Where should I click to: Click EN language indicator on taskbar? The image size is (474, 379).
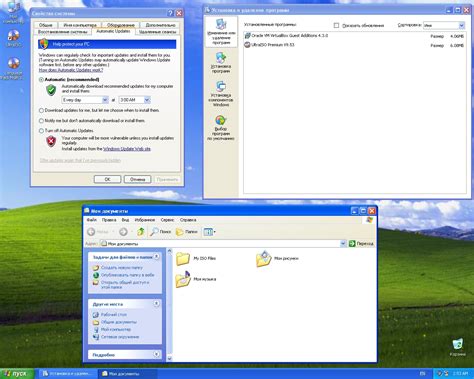[422, 374]
